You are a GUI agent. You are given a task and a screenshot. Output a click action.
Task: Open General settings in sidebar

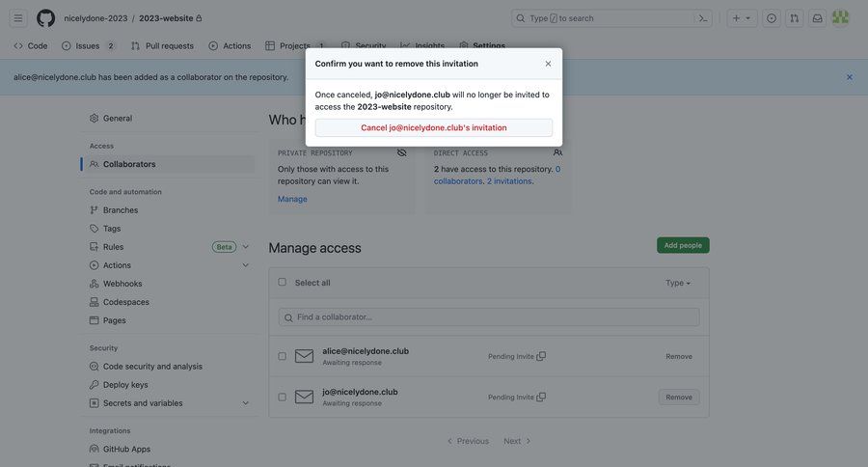point(168,118)
